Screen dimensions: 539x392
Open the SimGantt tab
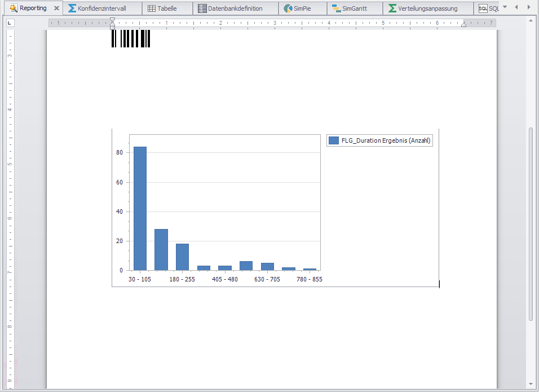pyautogui.click(x=355, y=8)
